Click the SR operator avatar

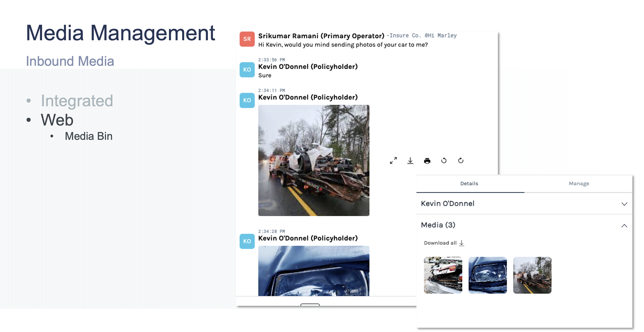tap(247, 39)
